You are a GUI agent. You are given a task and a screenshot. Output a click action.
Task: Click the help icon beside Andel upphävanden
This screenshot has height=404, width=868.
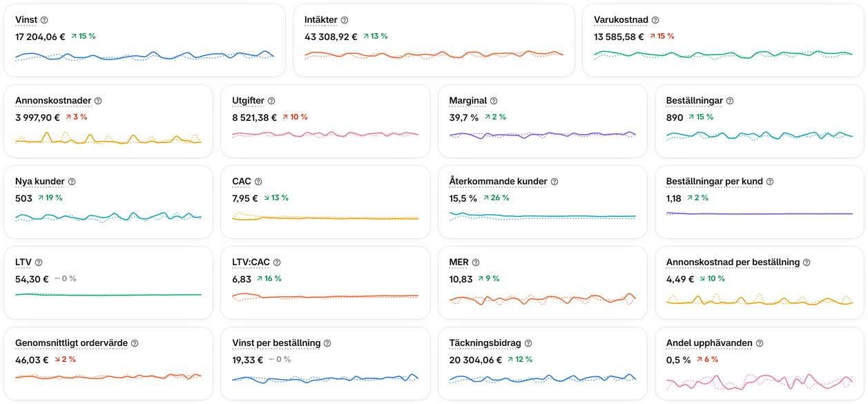[x=760, y=343]
